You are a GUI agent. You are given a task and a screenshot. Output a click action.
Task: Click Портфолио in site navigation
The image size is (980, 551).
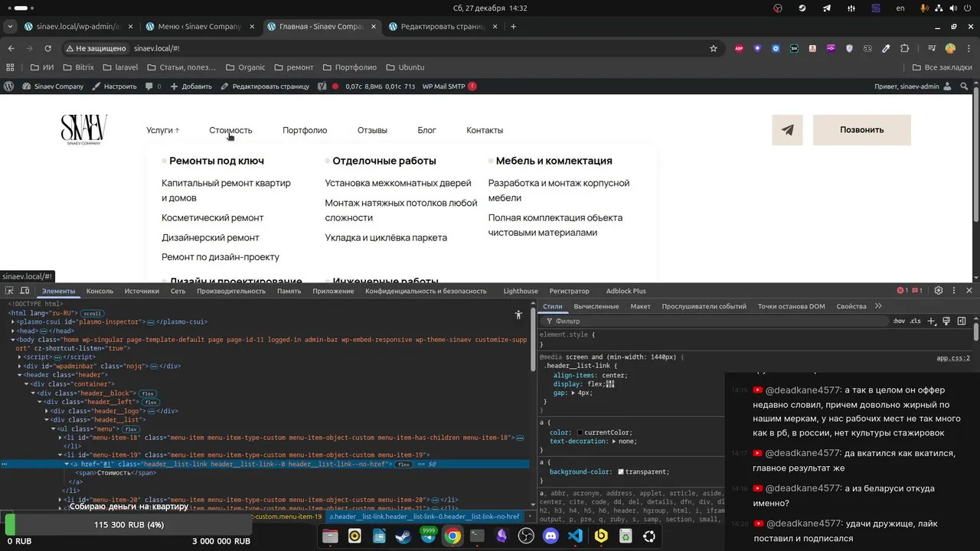point(305,130)
